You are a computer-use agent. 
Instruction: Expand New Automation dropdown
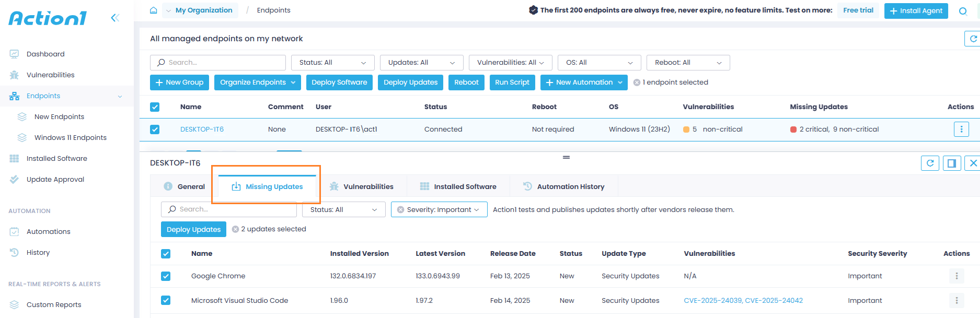[x=584, y=83]
